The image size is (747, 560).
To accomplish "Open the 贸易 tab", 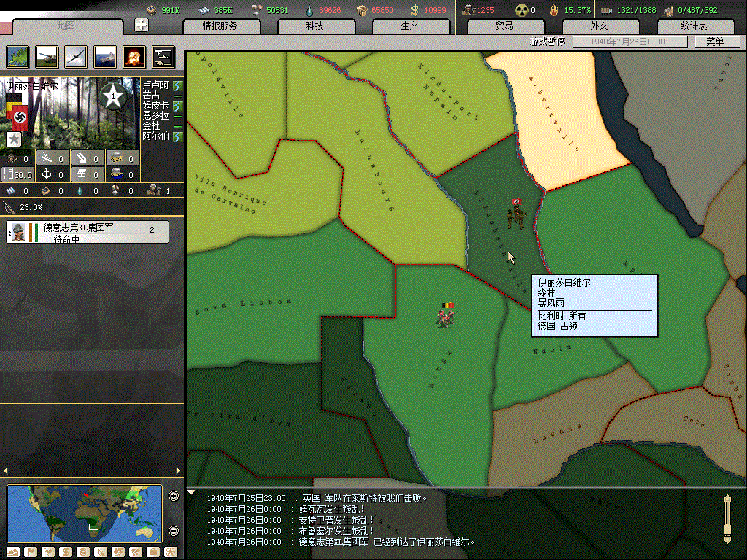I will 505,26.
